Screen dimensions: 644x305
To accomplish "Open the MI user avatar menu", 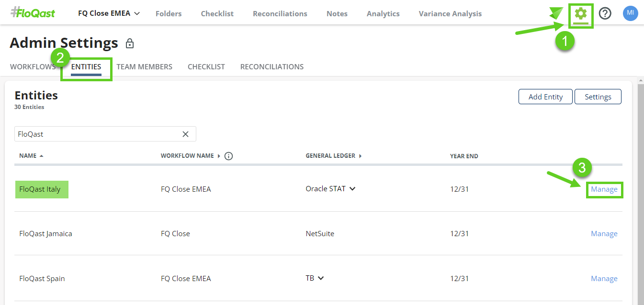I will tap(630, 13).
